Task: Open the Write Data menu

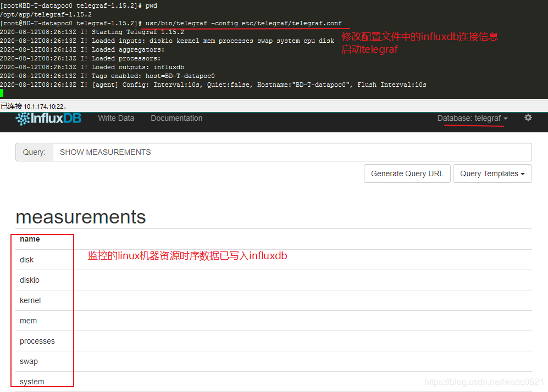Action: click(116, 119)
